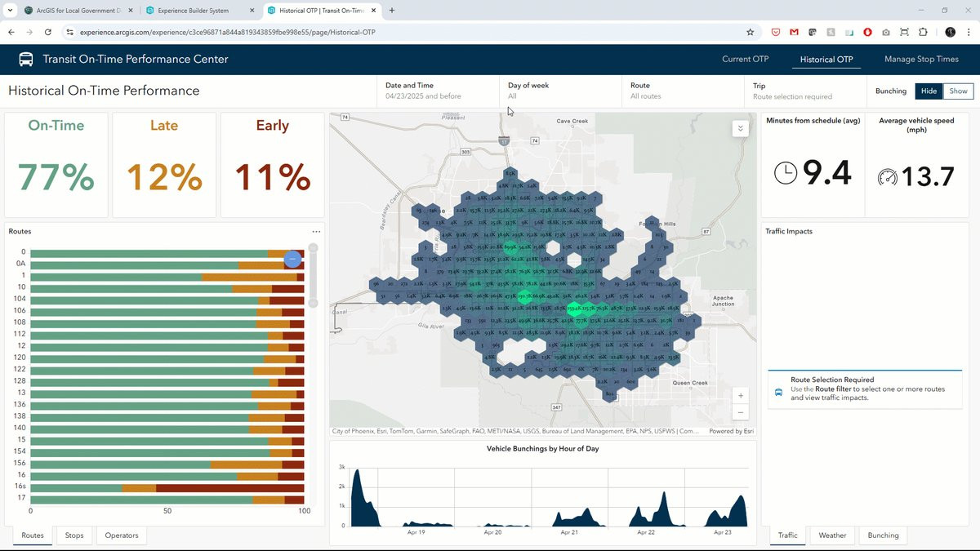
Task: Open the Pocket extension icon
Action: pyautogui.click(x=777, y=32)
